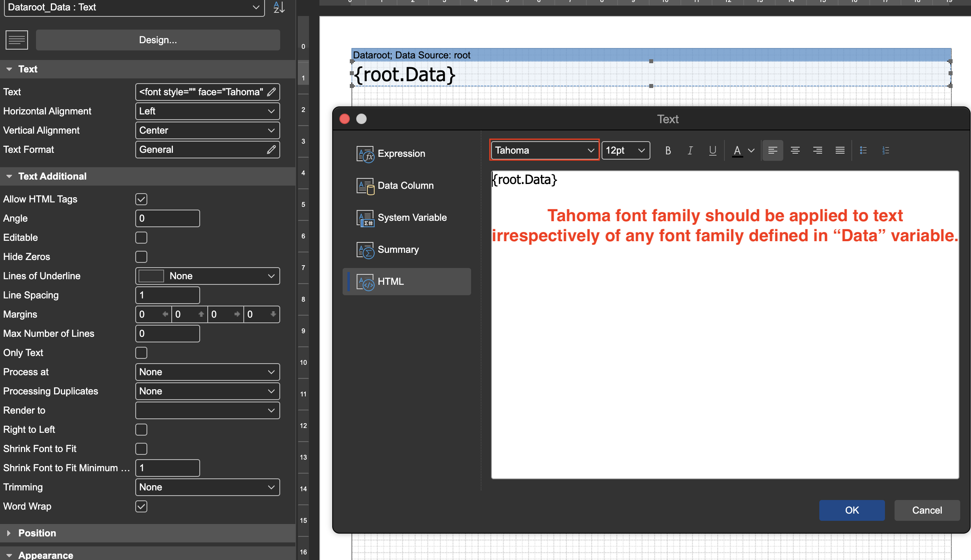The height and width of the screenshot is (560, 971).
Task: Switch to the System Variable tab
Action: point(407,218)
